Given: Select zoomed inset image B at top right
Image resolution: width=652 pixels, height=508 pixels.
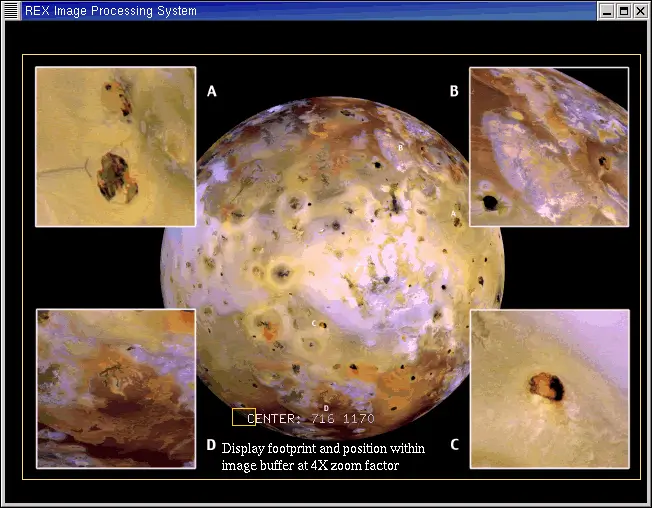Looking at the screenshot, I should point(549,147).
